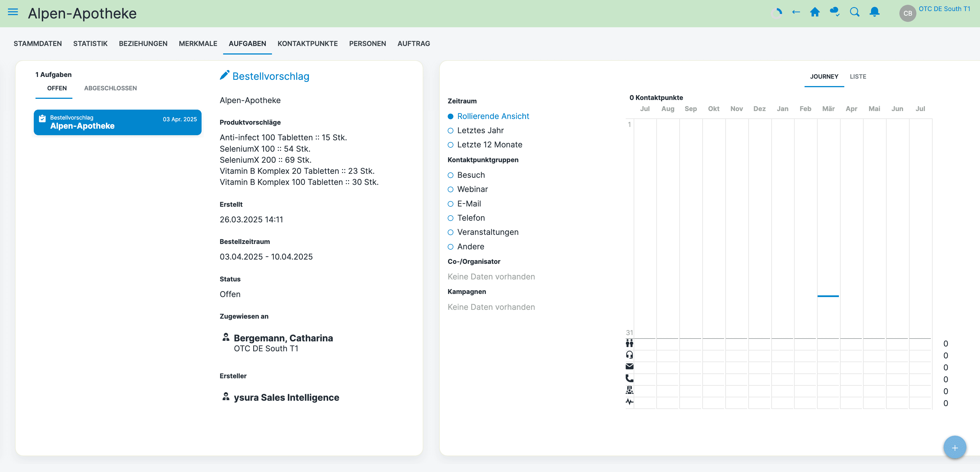This screenshot has width=980, height=472.
Task: Click pencil icon next to Bestellvorschlag
Action: point(225,75)
